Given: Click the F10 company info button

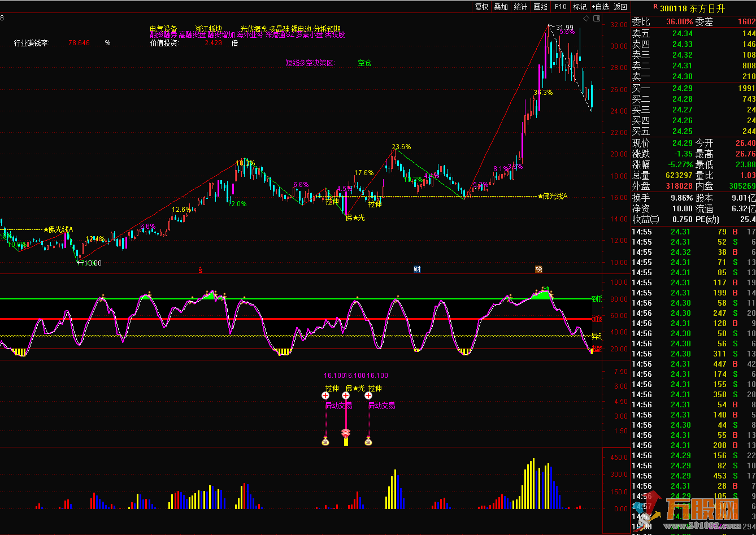Looking at the screenshot, I should (x=561, y=7).
